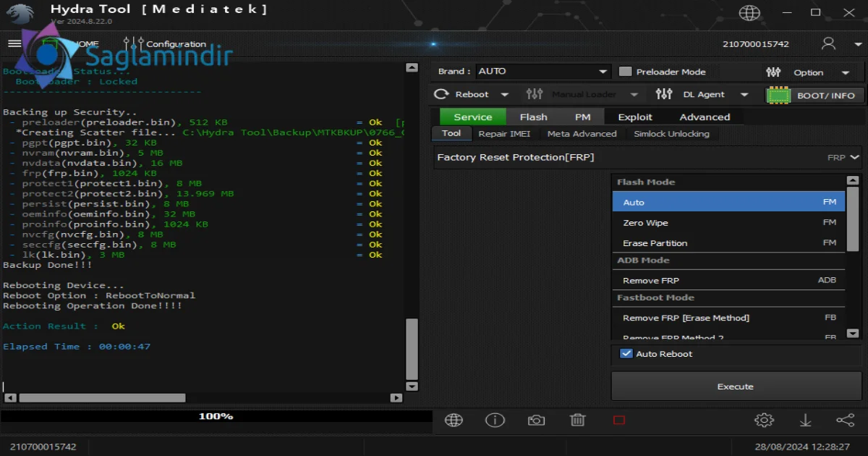868x456 pixels.
Task: Click the operation list scroll-down arrow
Action: (853, 333)
